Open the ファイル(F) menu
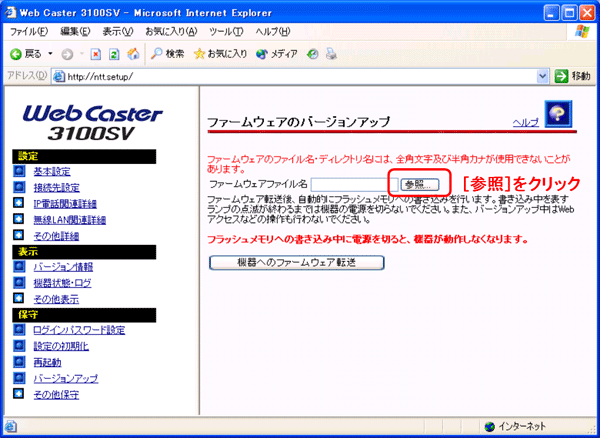This screenshot has height=438, width=600. pyautogui.click(x=28, y=31)
